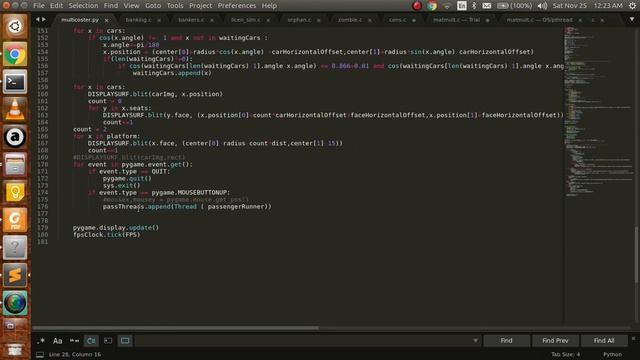Viewport: 640px width, 360px height.
Task: Close the find panel
Action: (x=633, y=338)
